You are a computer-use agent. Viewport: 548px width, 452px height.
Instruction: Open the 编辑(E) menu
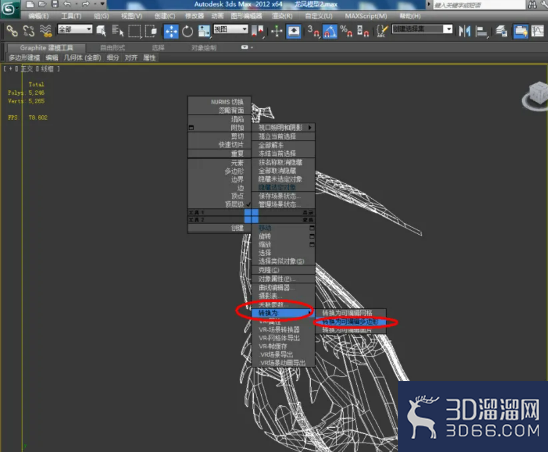tap(38, 16)
